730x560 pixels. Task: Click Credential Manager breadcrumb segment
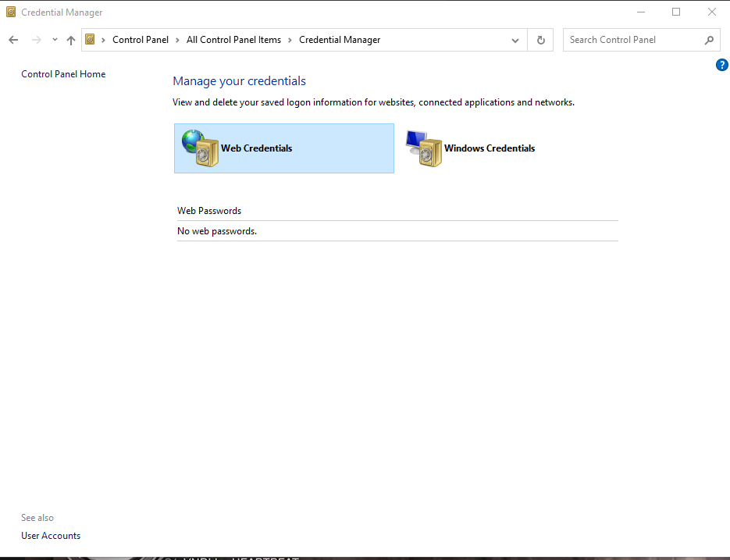click(340, 40)
